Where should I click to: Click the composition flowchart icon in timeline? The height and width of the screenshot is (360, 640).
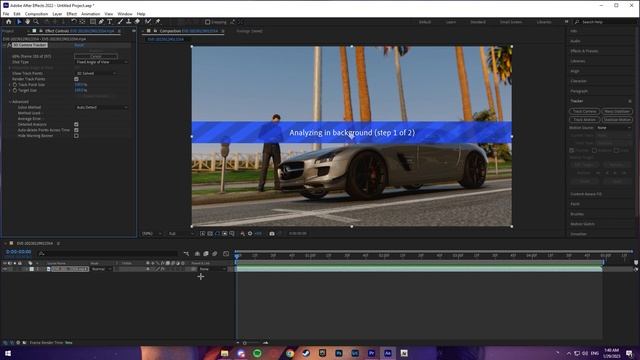[x=186, y=253]
